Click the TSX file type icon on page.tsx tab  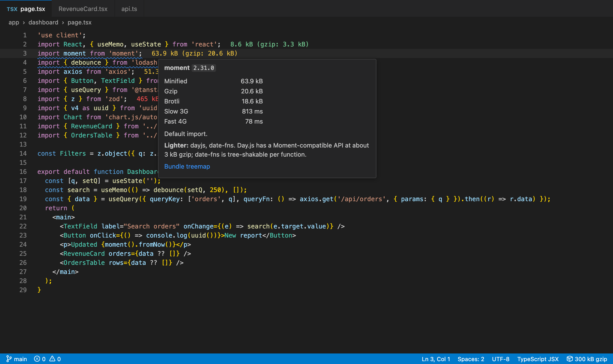click(12, 9)
